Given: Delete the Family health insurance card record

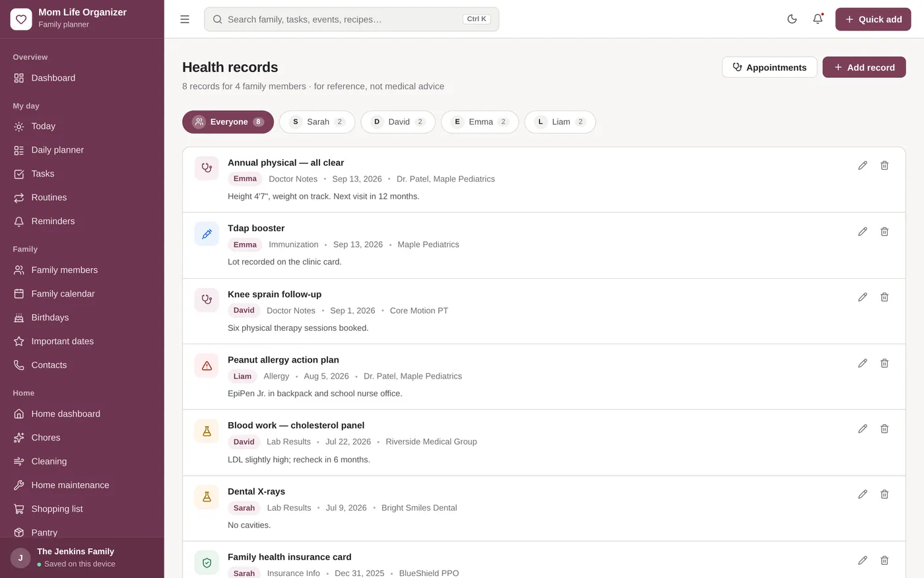Looking at the screenshot, I should 884,560.
